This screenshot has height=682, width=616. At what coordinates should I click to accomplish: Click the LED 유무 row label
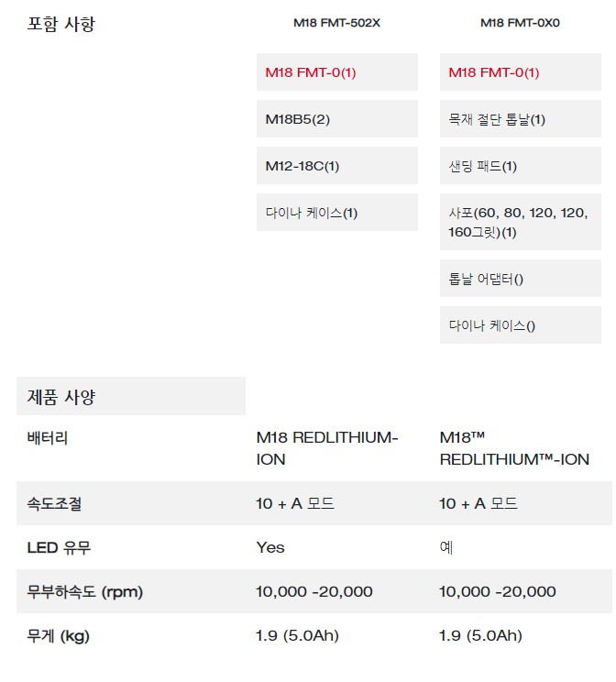[59, 547]
